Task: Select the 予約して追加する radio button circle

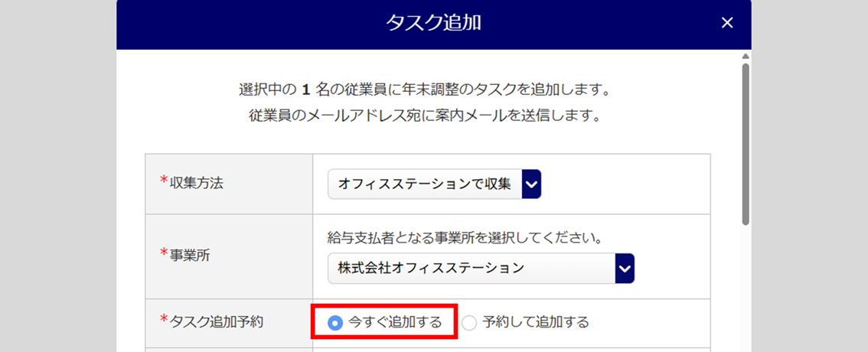Action: coord(469,323)
